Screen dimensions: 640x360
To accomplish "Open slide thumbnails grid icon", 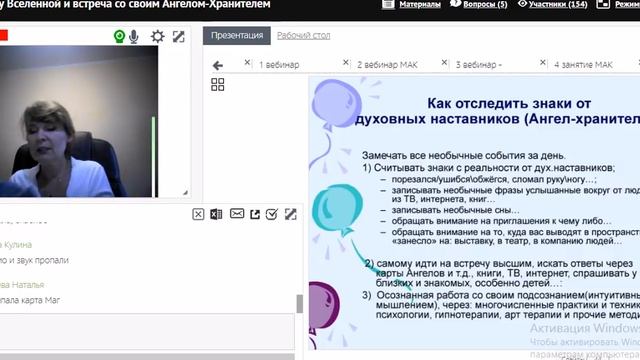I will point(218,84).
